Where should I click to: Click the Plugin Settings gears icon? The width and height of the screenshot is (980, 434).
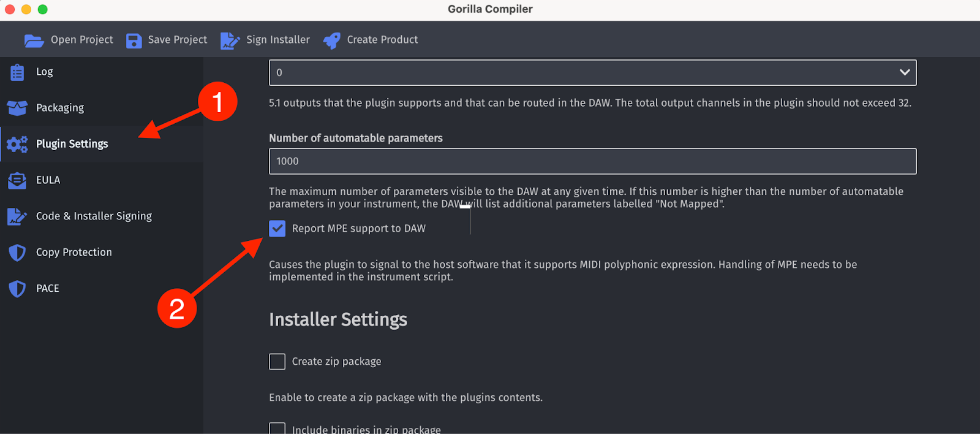pyautogui.click(x=17, y=144)
